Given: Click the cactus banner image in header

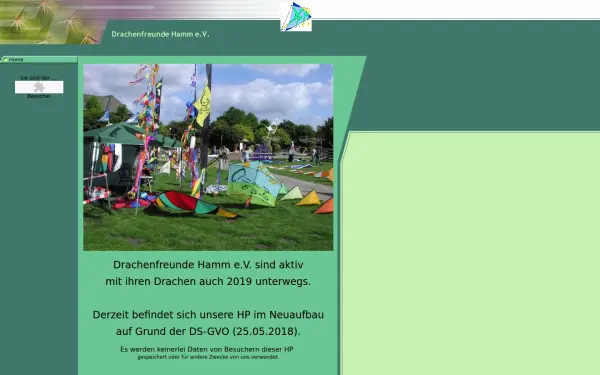Looking at the screenshot, I should click(x=54, y=22).
